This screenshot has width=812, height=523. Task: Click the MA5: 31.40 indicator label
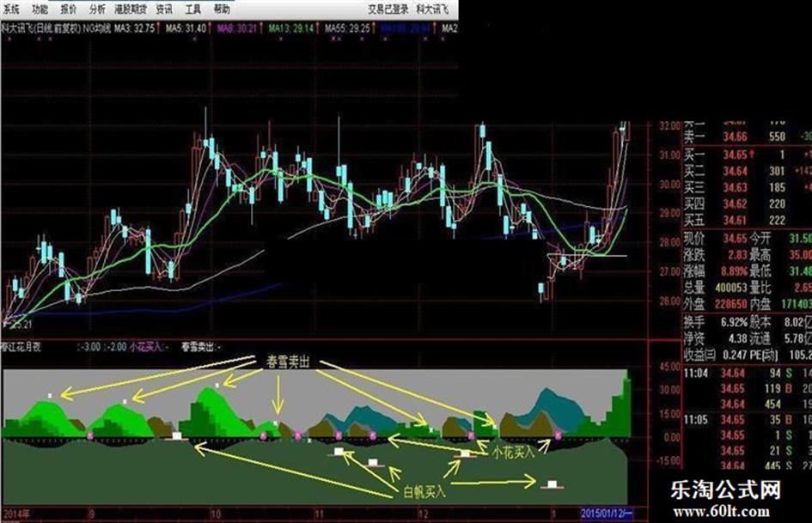click(x=186, y=28)
